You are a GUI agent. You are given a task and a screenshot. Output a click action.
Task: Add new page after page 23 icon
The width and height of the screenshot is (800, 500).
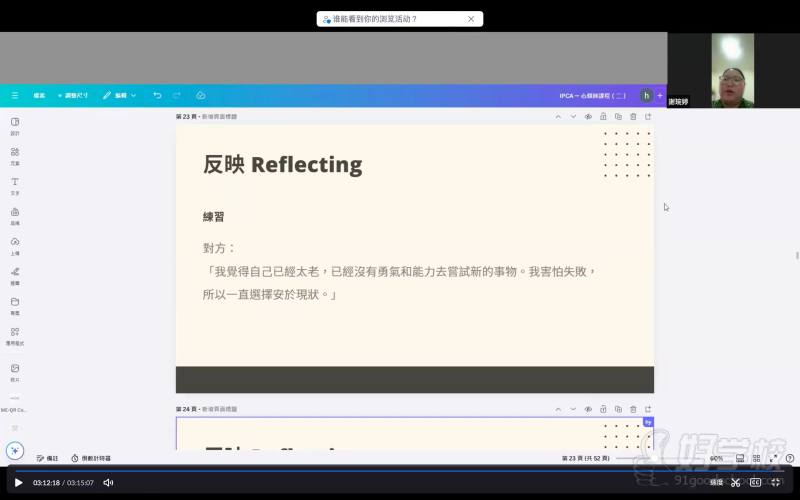click(648, 117)
